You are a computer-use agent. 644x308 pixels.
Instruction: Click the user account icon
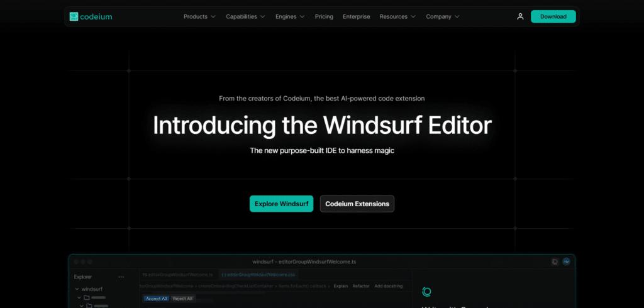(520, 16)
